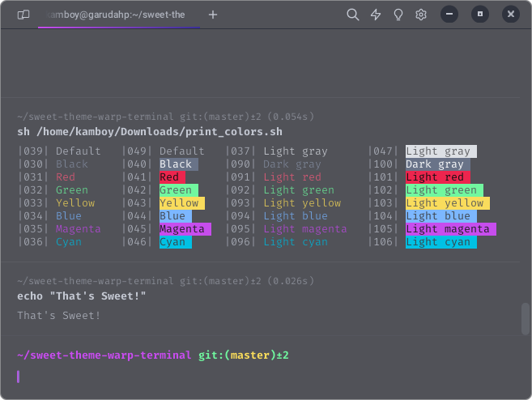532x400 pixels.
Task: Click the 031 Red foreground text
Action: (66, 177)
